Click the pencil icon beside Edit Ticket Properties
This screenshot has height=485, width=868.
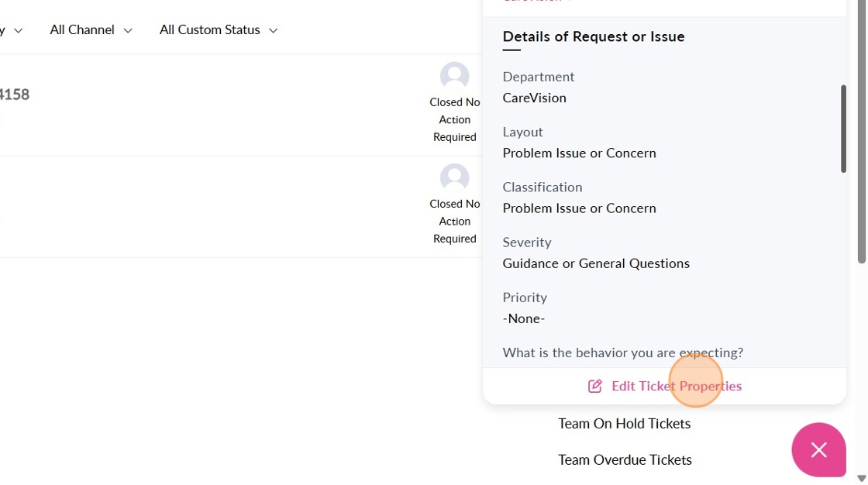tap(595, 386)
